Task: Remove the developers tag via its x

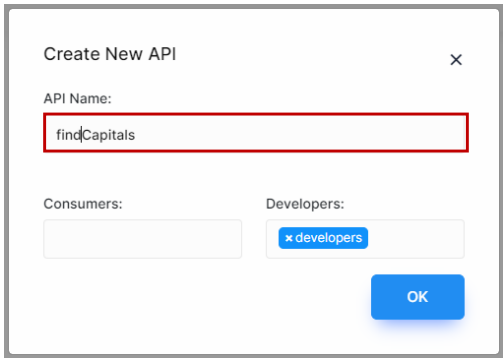Action: click(x=289, y=238)
